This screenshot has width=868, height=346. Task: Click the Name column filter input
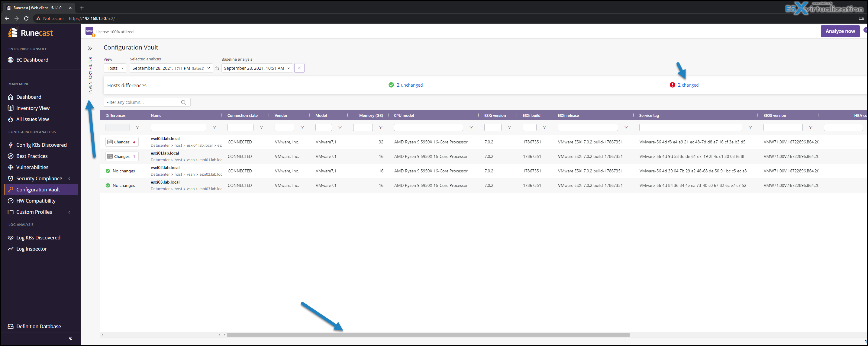(178, 128)
